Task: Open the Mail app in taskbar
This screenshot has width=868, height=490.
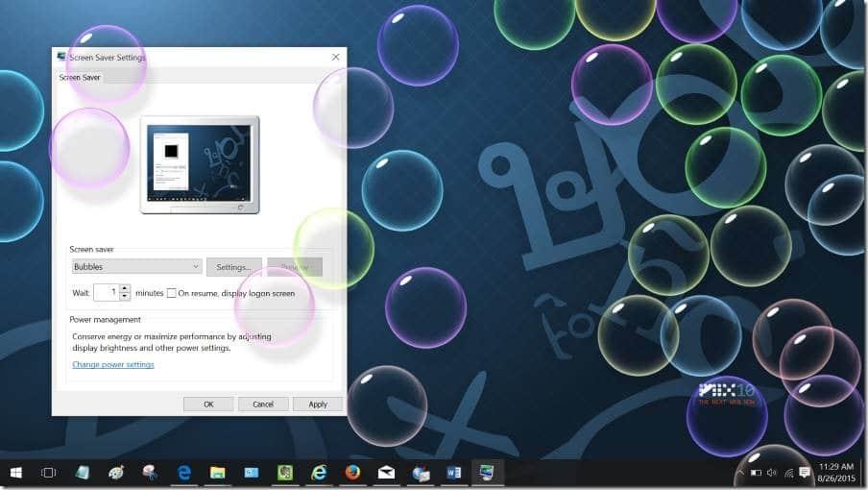Action: click(x=386, y=473)
